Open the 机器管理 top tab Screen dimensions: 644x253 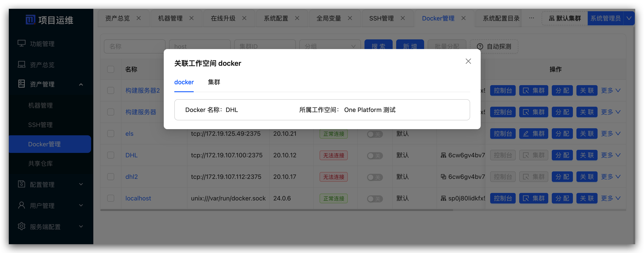point(170,18)
